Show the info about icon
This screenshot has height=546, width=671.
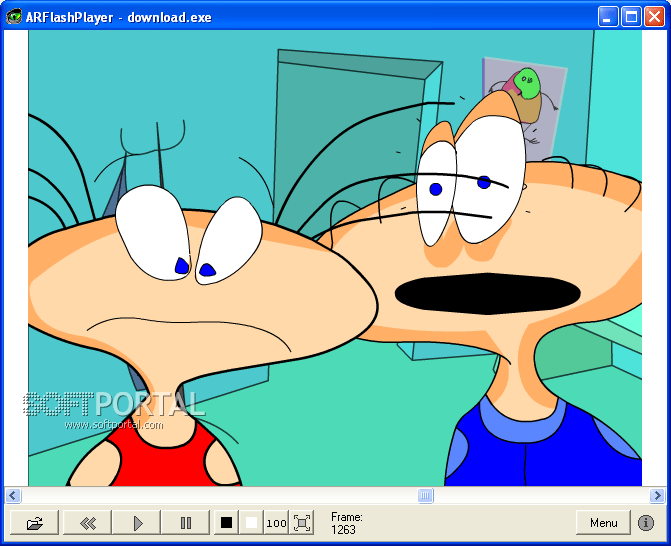646,522
